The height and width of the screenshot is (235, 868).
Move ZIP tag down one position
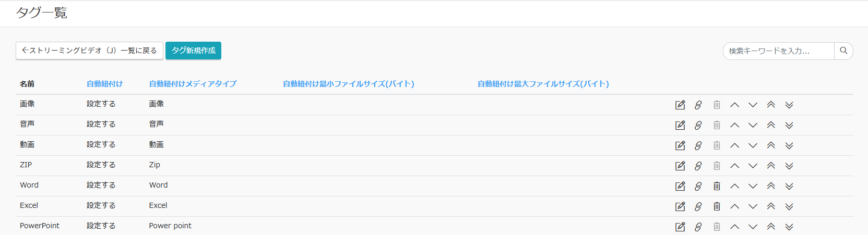pos(753,166)
